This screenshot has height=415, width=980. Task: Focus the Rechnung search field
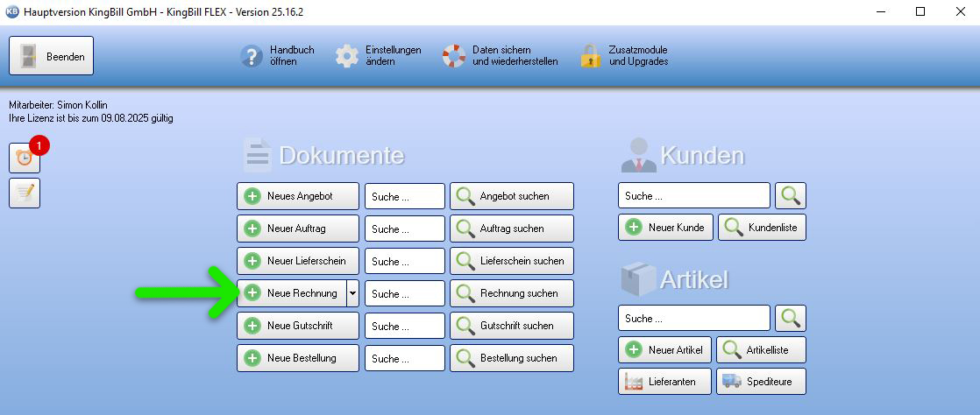tap(405, 294)
